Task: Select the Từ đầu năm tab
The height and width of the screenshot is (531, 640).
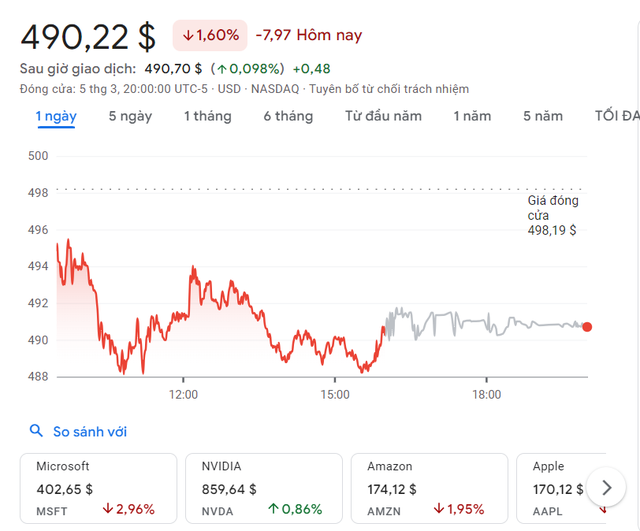Action: click(383, 116)
